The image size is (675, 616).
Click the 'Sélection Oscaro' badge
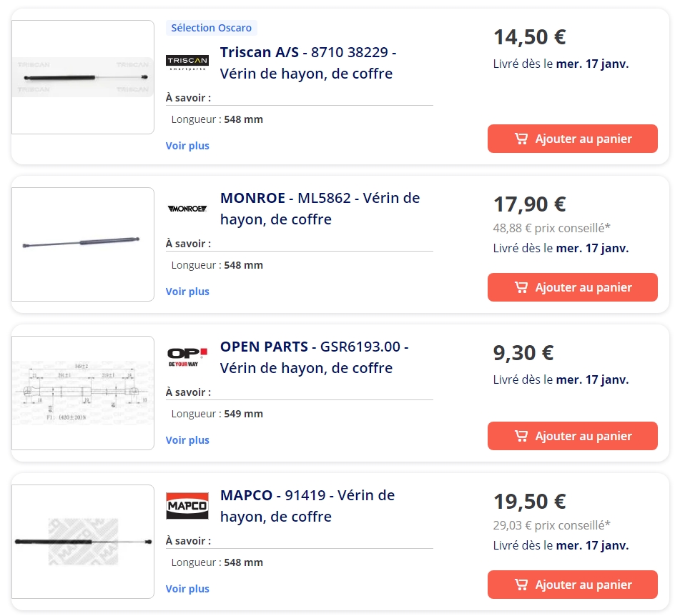[x=211, y=28]
